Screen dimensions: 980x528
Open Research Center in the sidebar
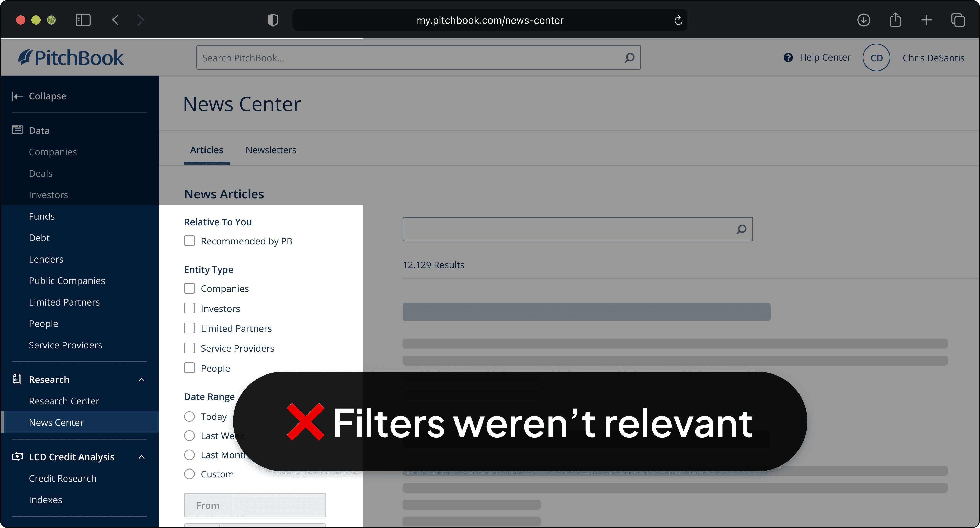click(x=64, y=401)
